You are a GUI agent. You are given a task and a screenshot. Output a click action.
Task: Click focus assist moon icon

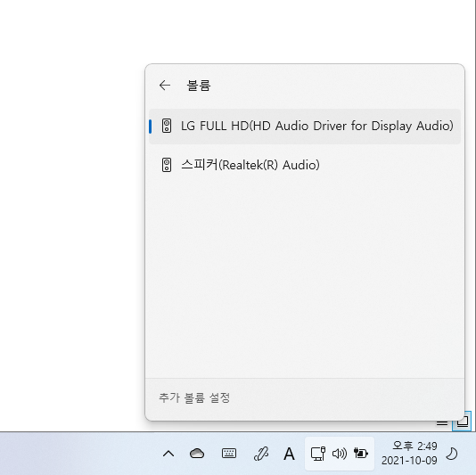(x=452, y=454)
